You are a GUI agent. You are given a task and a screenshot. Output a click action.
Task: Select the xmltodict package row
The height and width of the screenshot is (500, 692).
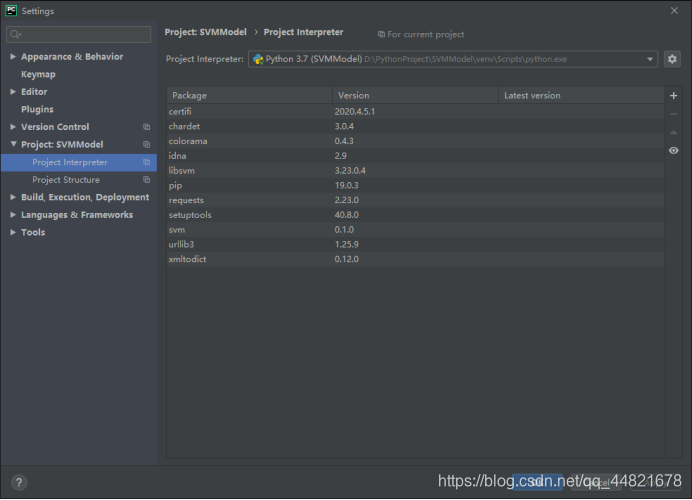point(415,259)
